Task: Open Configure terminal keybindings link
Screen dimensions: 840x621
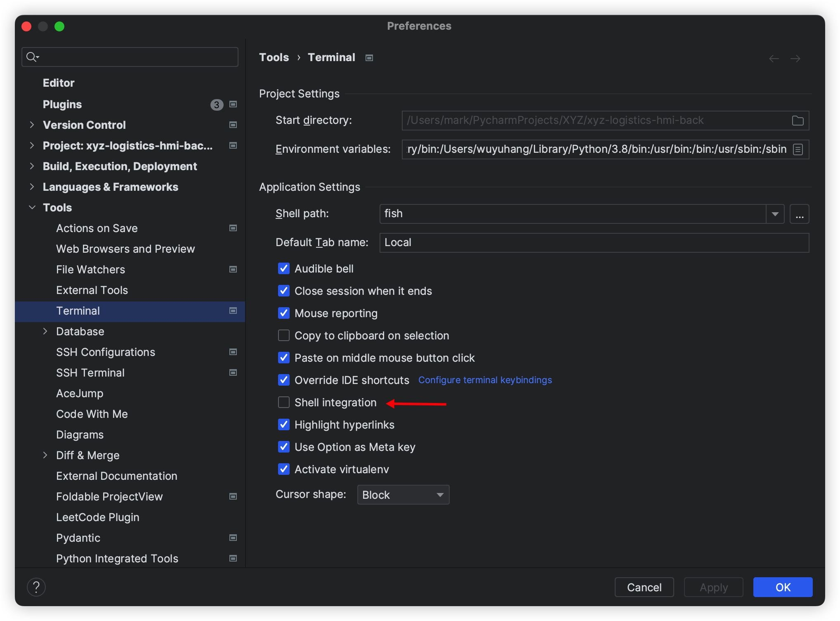Action: 485,380
